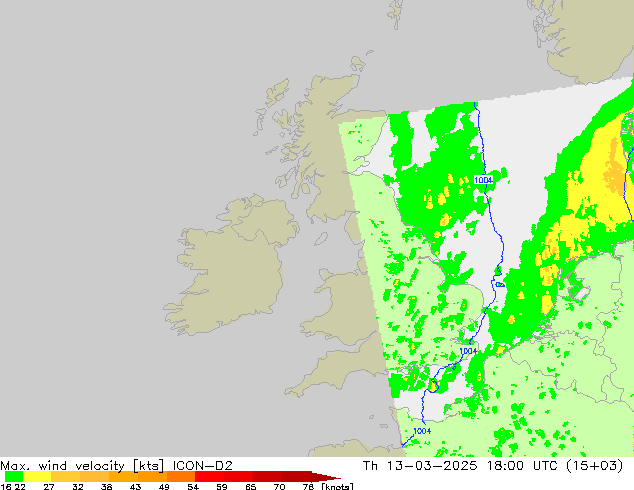The image size is (634, 490).
Task: Click the legend value 78
Action: coord(309,486)
